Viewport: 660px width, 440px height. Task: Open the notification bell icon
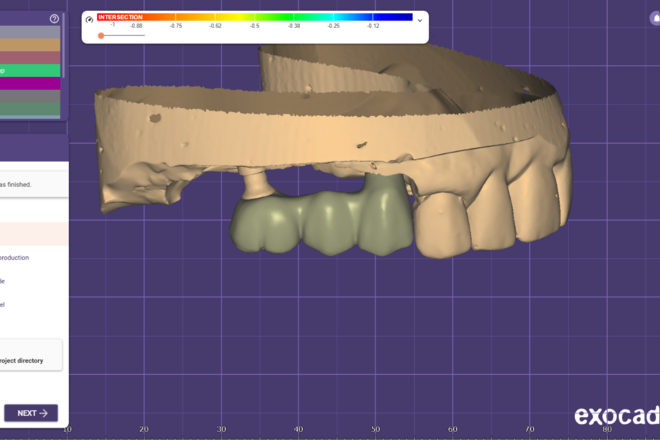pyautogui.click(x=655, y=19)
